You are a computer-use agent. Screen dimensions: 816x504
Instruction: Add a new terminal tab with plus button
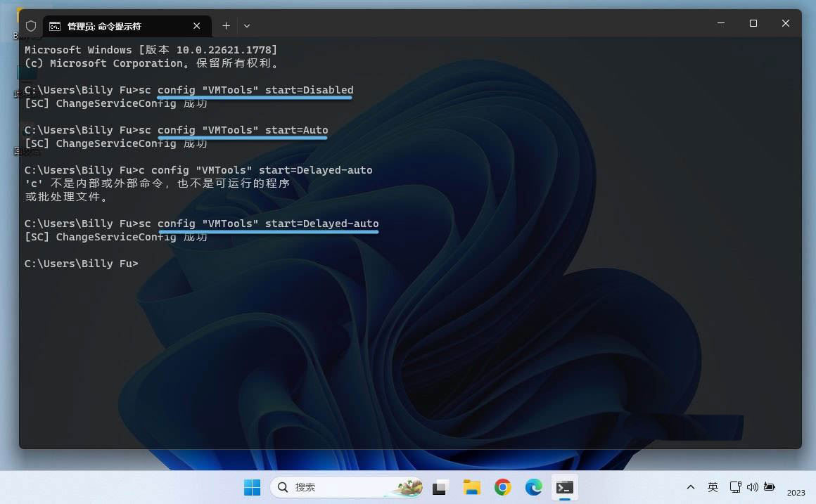tap(226, 26)
